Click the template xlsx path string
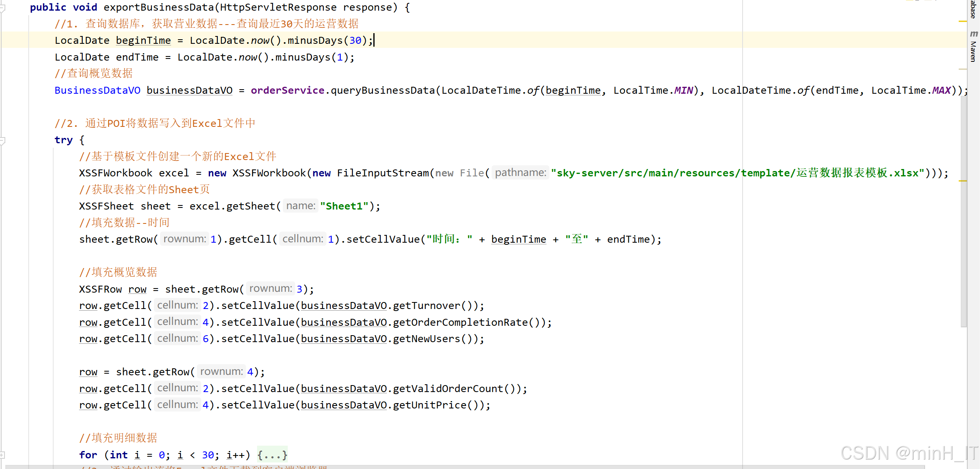This screenshot has width=980, height=469. point(738,173)
